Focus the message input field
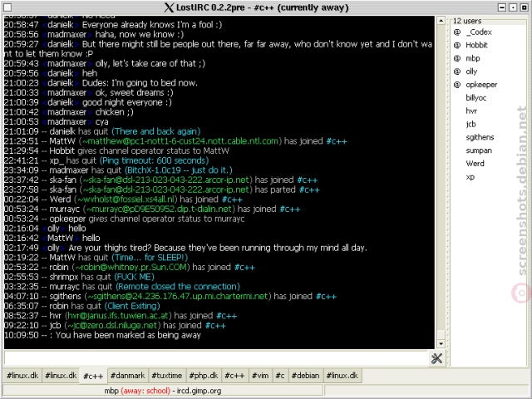Image resolution: width=532 pixels, height=399 pixels. click(216, 358)
